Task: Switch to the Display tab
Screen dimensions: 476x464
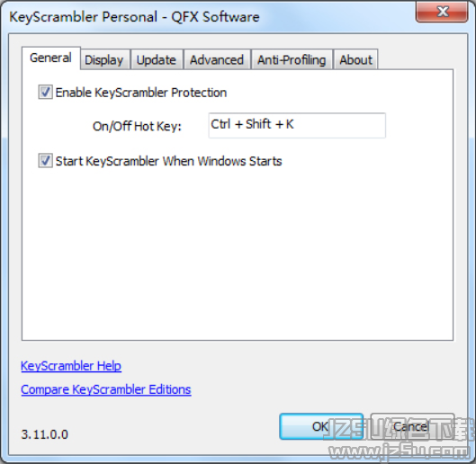Action: click(x=105, y=59)
